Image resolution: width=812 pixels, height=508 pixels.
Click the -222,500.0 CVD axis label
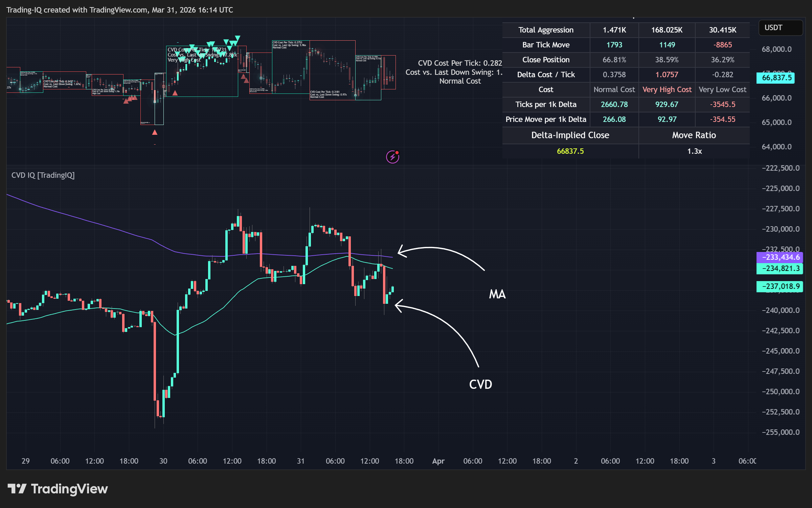click(781, 168)
